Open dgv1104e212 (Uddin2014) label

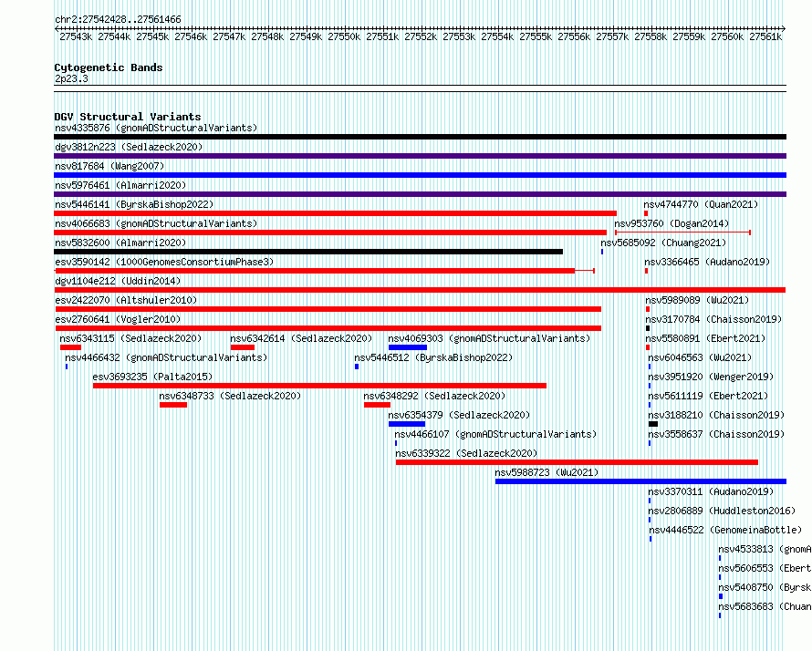click(x=118, y=281)
